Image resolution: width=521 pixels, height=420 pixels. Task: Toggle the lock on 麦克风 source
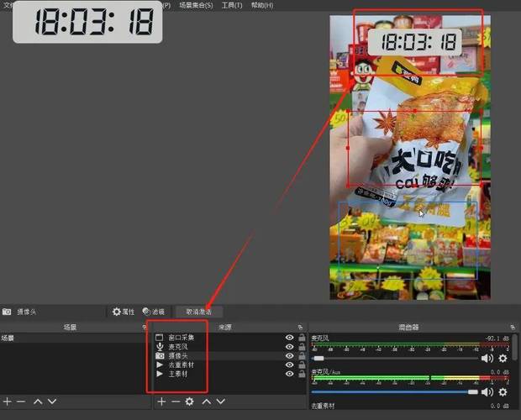302,347
